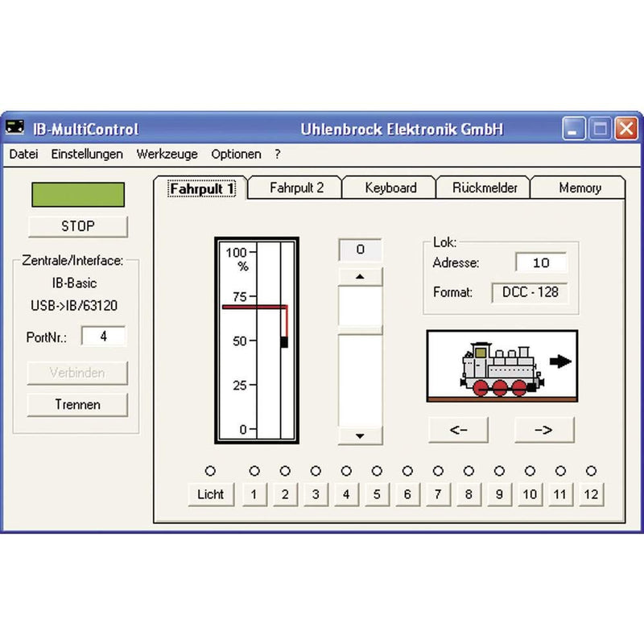Viewport: 644px width, 644px height.
Task: Toggle the Licht function button
Action: [x=211, y=494]
